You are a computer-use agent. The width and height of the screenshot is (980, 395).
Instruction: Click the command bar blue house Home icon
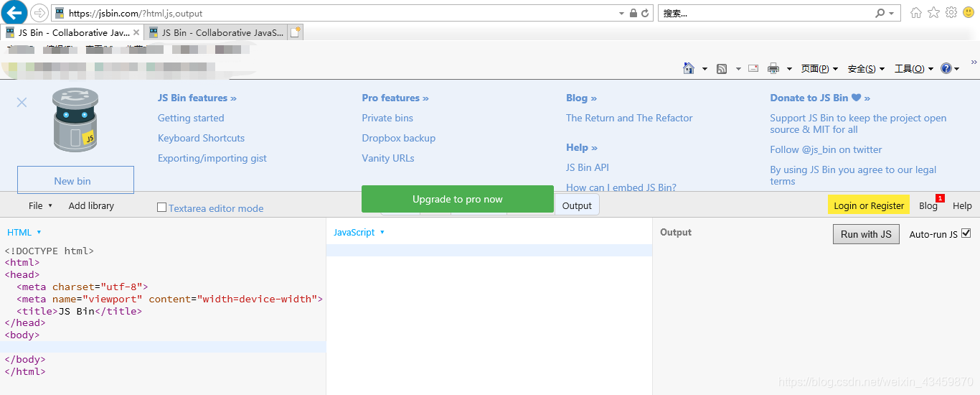(689, 68)
